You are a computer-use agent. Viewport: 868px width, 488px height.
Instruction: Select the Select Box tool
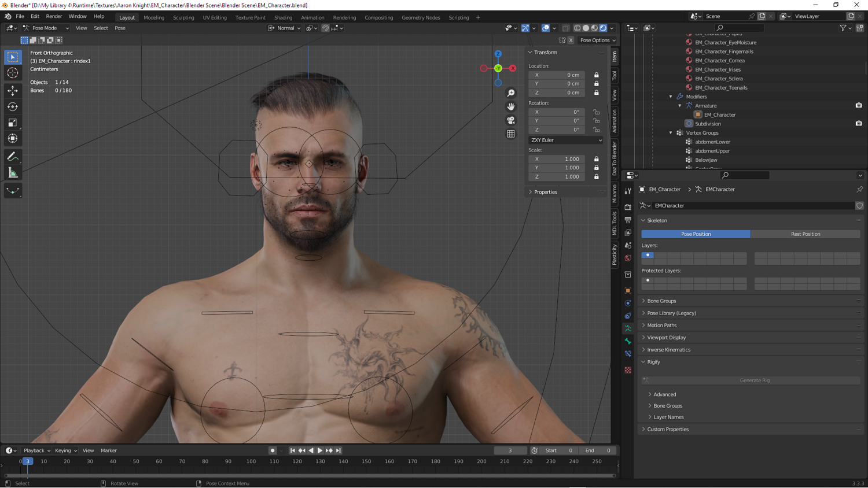coord(13,57)
